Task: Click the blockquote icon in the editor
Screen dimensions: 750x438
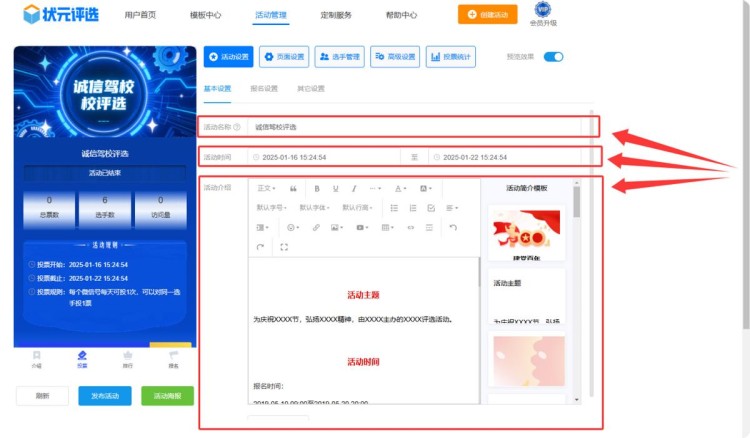Action: [293, 188]
